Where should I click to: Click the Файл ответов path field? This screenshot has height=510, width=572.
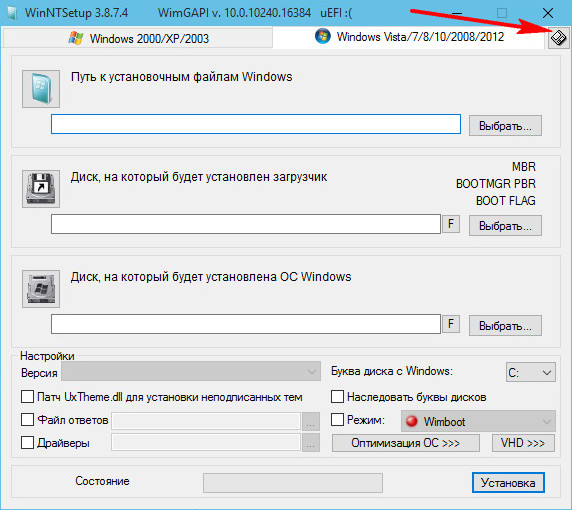pos(206,421)
